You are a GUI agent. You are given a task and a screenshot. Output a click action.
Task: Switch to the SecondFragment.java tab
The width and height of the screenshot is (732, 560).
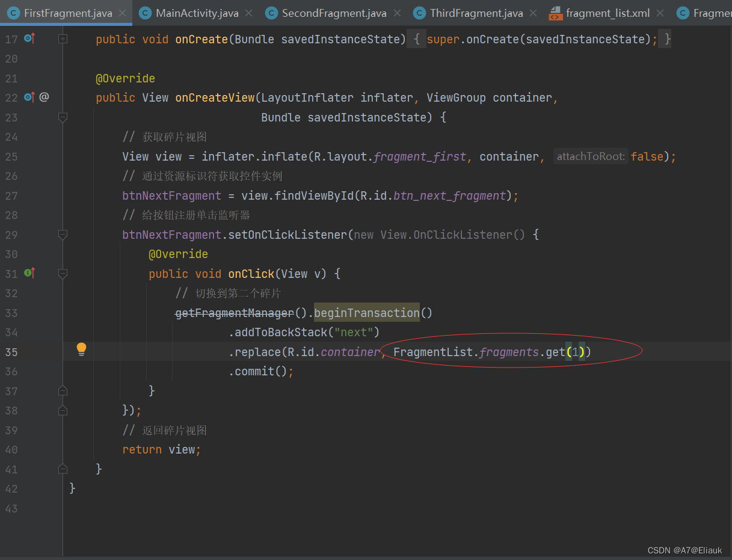pos(334,13)
